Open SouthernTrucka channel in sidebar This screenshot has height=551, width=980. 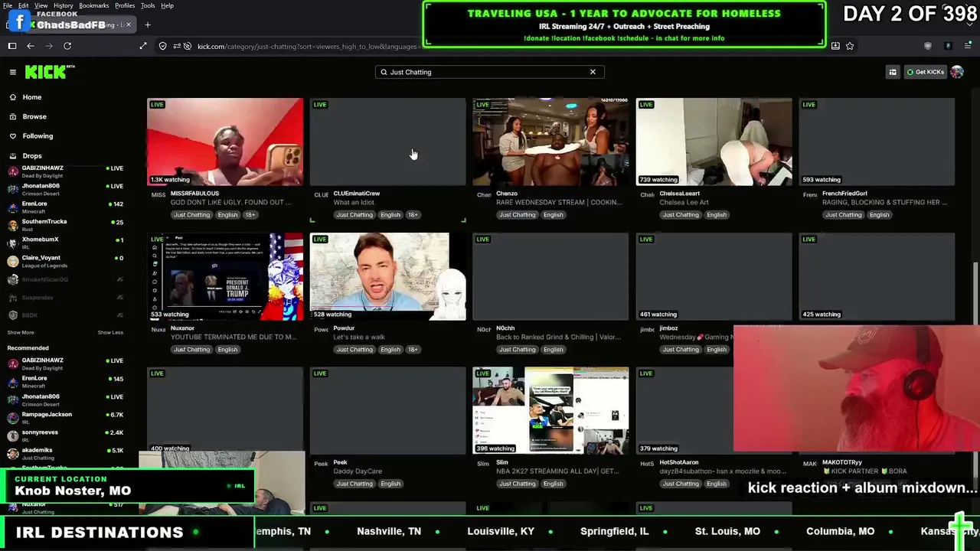click(65, 225)
